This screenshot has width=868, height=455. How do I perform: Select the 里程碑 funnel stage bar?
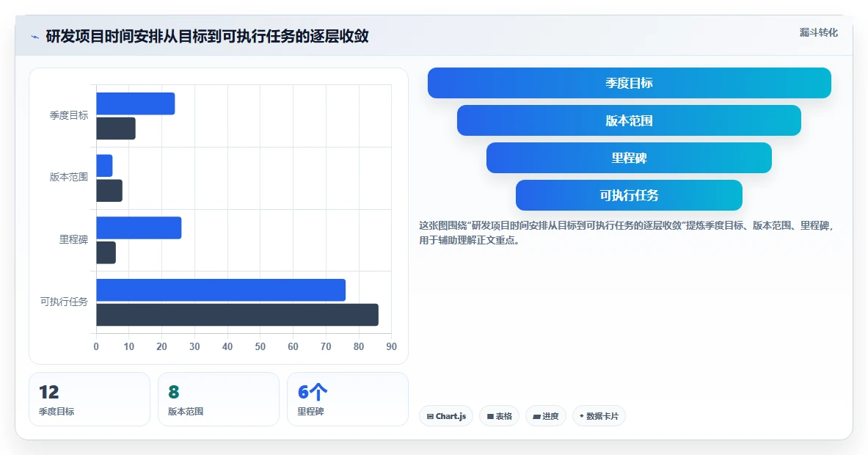pos(629,158)
